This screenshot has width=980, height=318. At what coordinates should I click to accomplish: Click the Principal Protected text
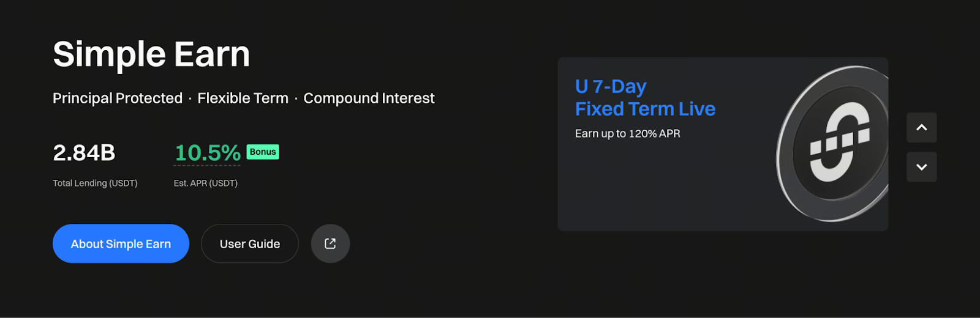click(118, 98)
